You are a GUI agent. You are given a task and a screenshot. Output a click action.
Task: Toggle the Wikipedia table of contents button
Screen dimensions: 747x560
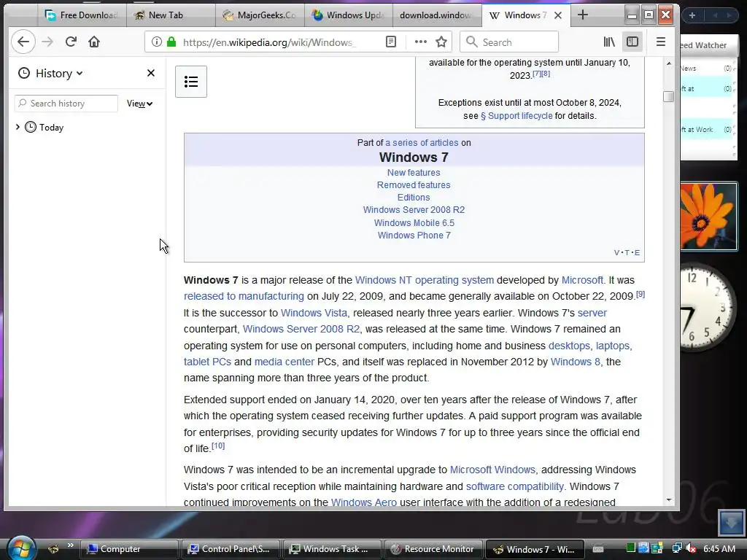(191, 82)
